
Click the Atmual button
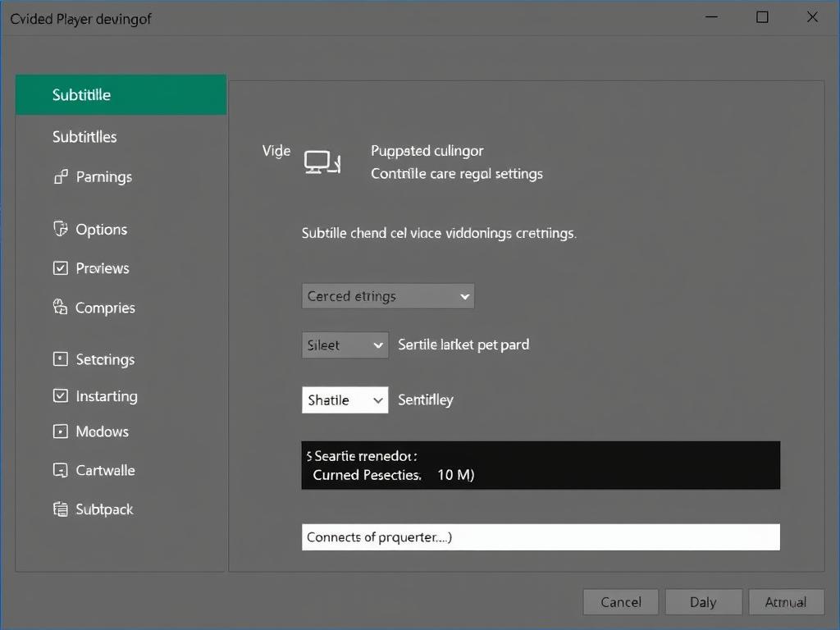[786, 602]
